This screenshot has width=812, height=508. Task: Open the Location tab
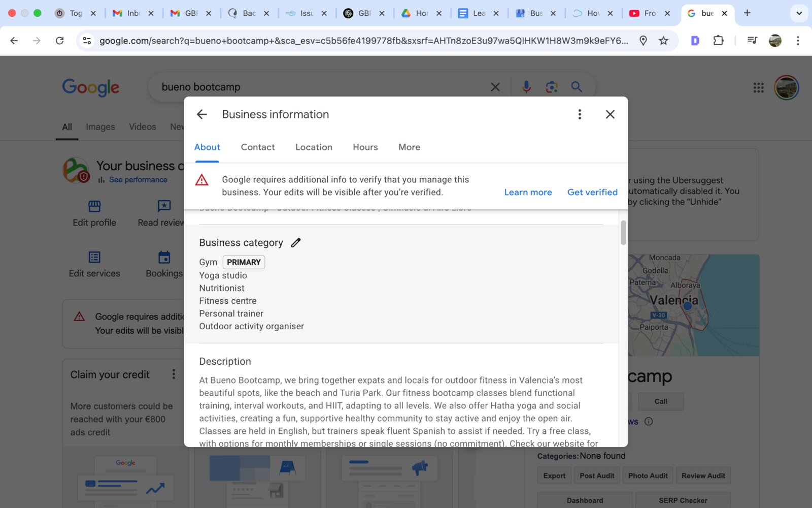[x=314, y=147]
